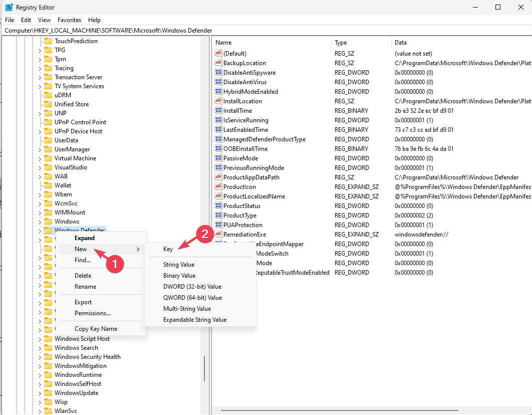The image size is (532, 415).
Task: Choose Delete in the context menu
Action: click(101, 276)
